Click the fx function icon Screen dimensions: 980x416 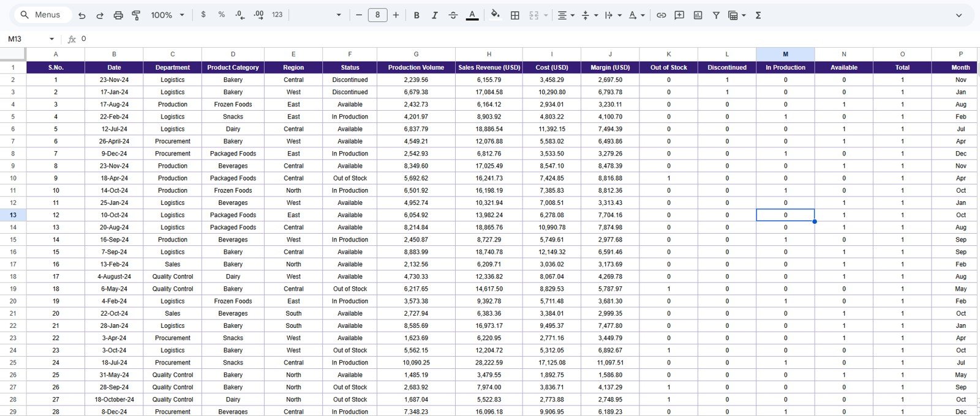pyautogui.click(x=72, y=39)
